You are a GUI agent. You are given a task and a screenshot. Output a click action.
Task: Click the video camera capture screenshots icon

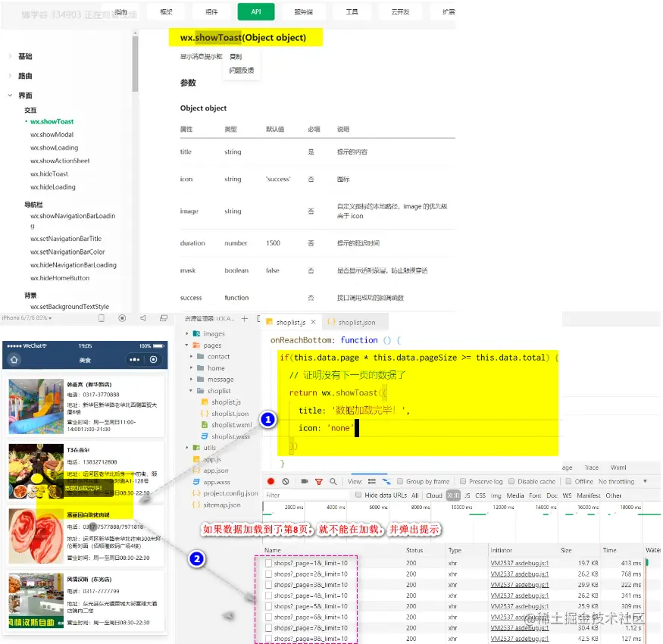click(305, 481)
